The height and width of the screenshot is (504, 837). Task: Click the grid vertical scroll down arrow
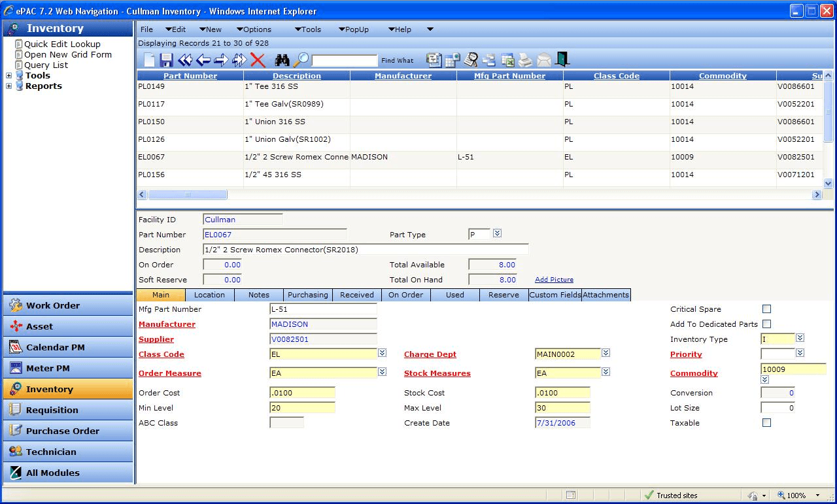tap(828, 184)
